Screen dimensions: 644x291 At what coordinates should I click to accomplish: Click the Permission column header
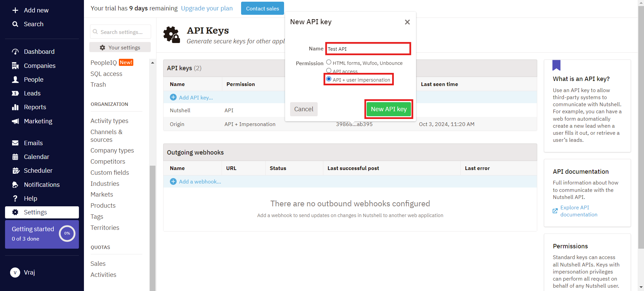click(x=240, y=84)
